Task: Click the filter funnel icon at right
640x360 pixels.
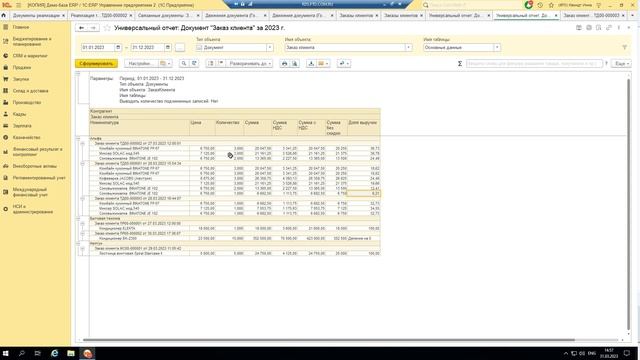Action: [x=624, y=47]
